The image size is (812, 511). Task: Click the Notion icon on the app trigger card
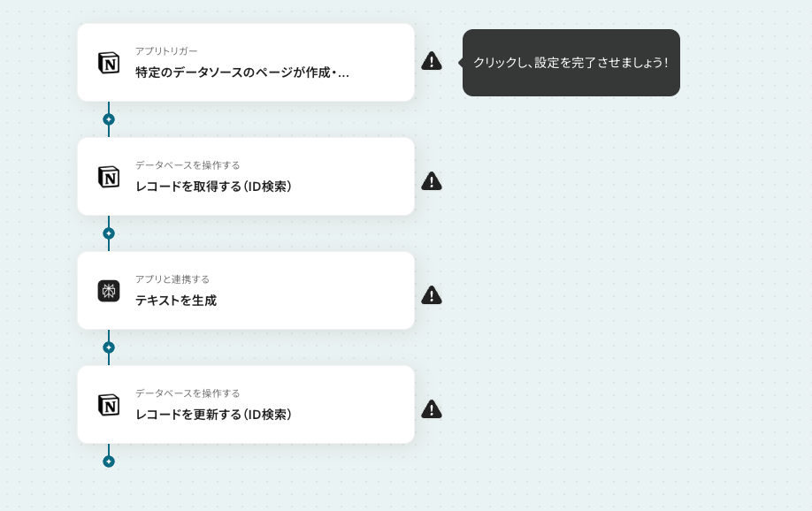point(109,63)
